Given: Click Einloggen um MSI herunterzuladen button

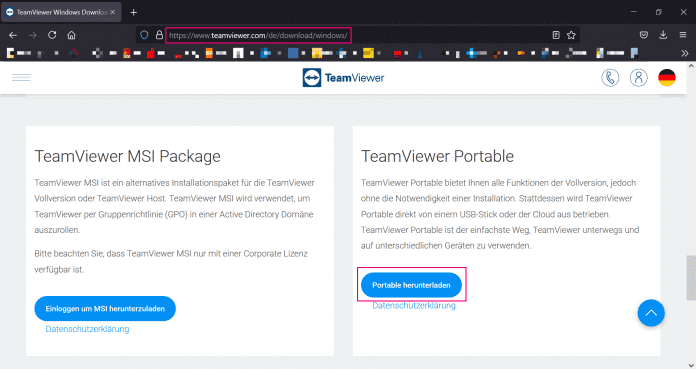Looking at the screenshot, I should click(105, 309).
